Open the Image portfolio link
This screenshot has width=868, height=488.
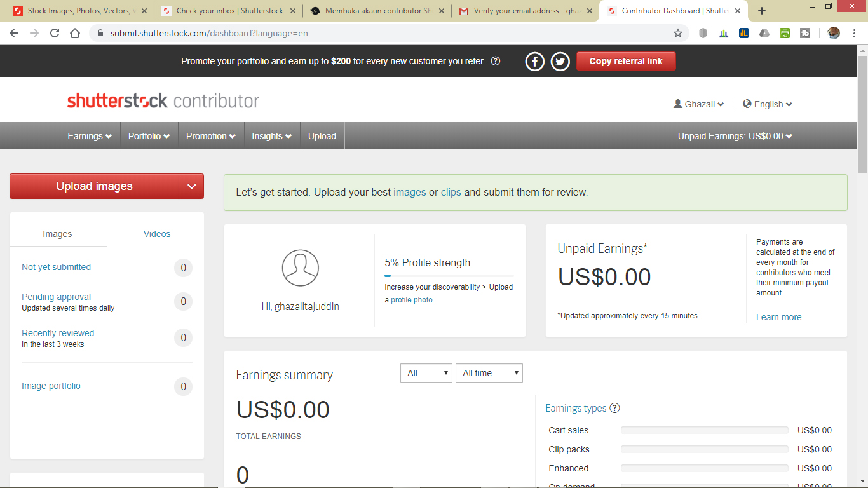click(51, 386)
